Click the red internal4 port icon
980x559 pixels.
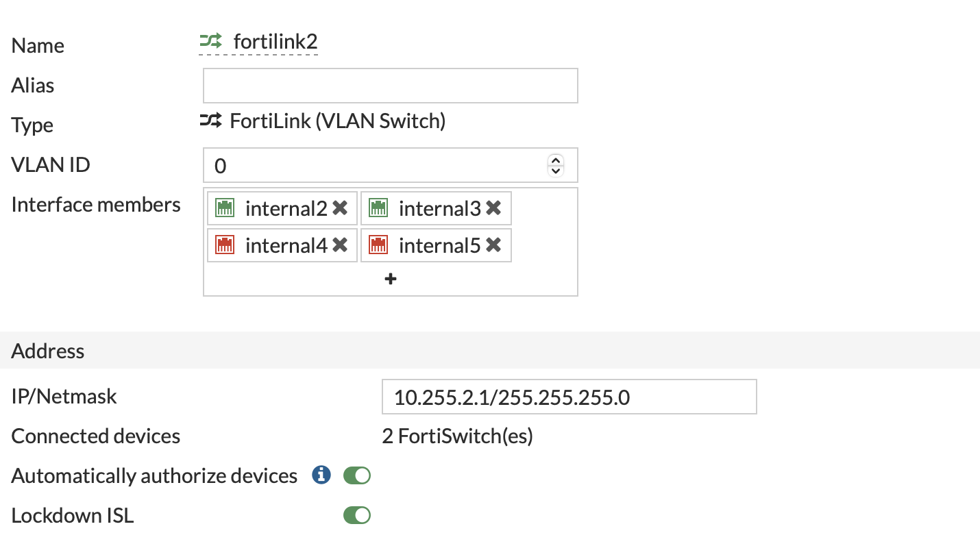(x=225, y=245)
